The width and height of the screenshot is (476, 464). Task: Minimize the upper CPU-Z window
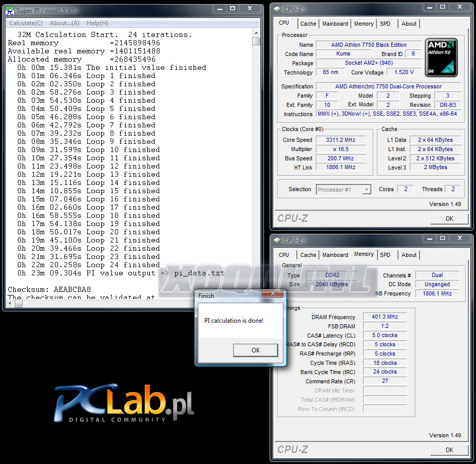coord(430,7)
